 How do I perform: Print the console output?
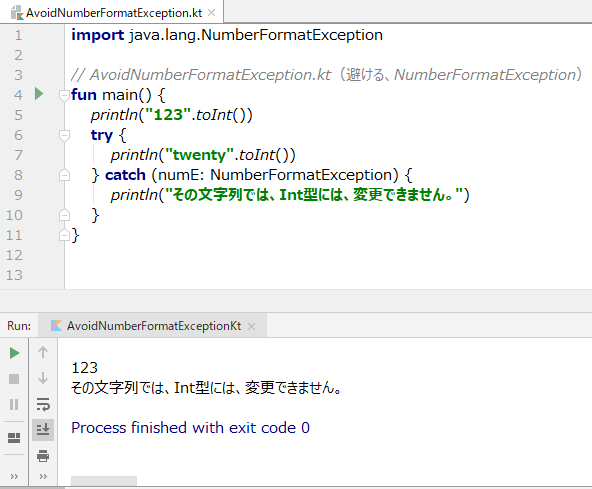tap(43, 456)
